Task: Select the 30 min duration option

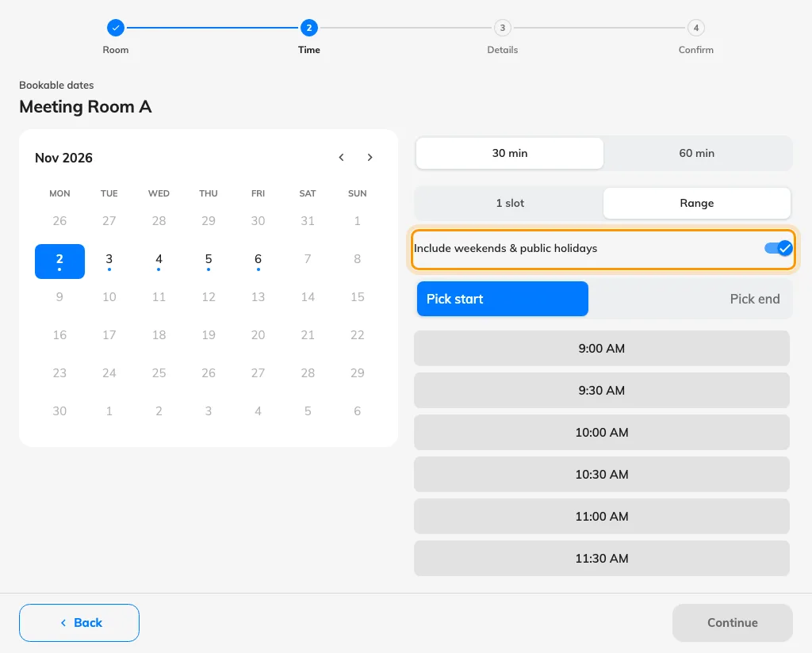Action: click(510, 153)
